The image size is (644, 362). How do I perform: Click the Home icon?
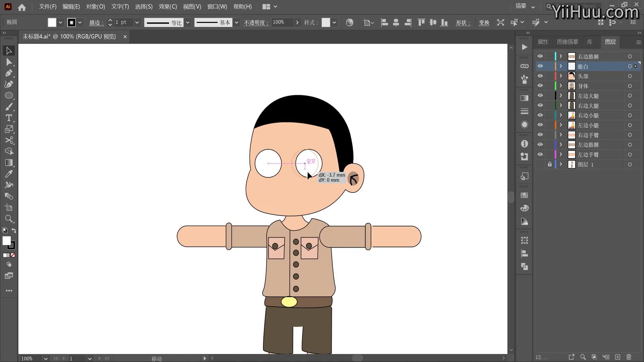coord(22,7)
